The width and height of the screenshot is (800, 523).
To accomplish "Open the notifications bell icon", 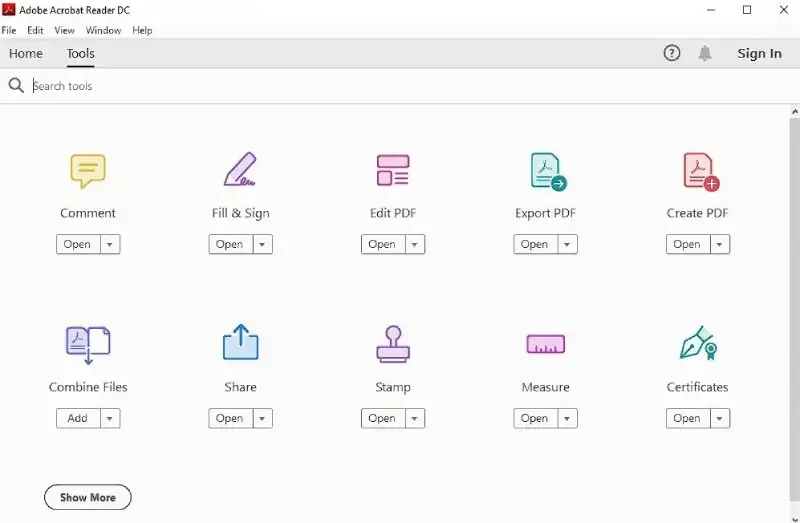I will pyautogui.click(x=705, y=54).
